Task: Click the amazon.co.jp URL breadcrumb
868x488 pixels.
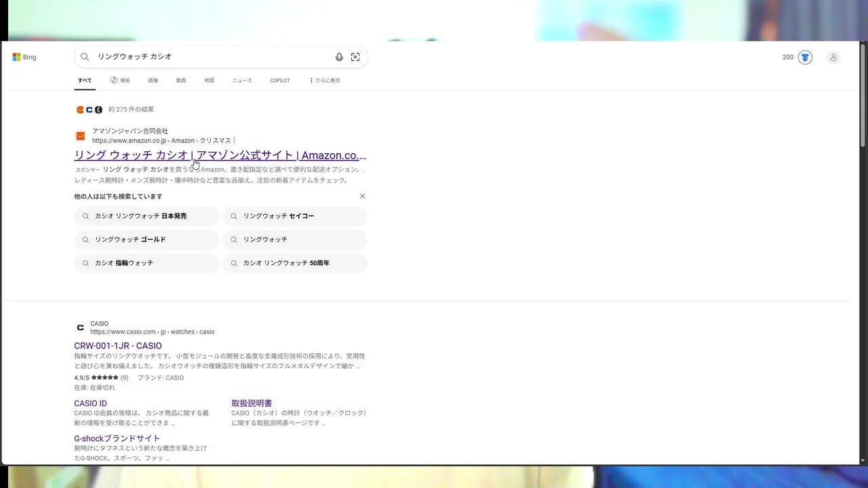Action: 161,140
